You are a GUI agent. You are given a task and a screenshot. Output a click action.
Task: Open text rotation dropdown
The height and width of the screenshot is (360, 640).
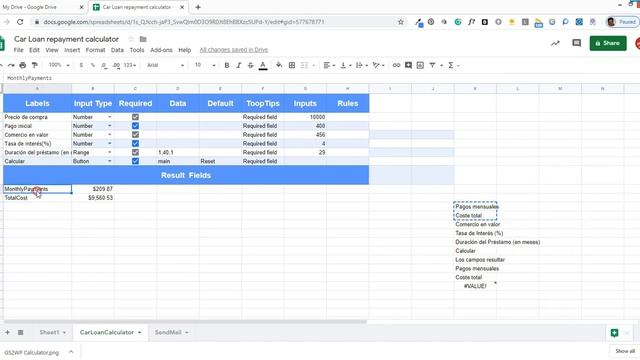(x=378, y=65)
